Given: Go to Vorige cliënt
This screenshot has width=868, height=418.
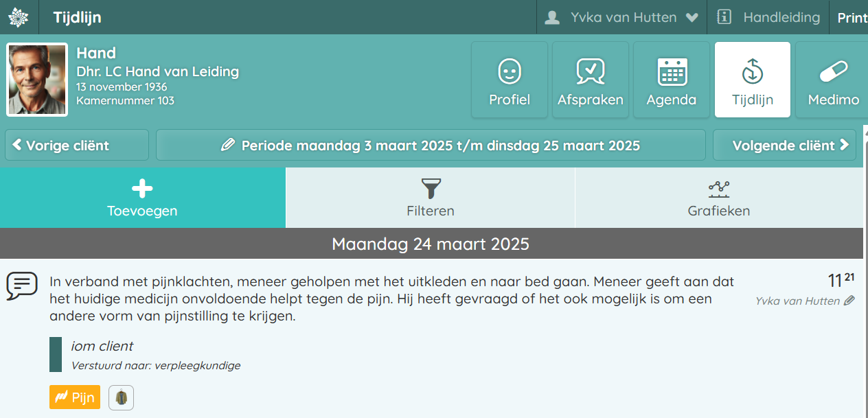Looking at the screenshot, I should coord(77,146).
